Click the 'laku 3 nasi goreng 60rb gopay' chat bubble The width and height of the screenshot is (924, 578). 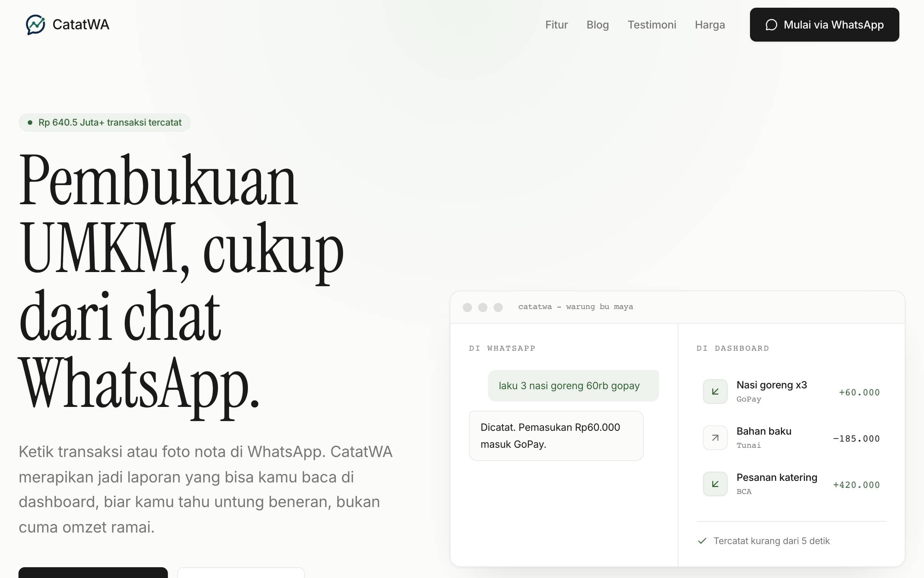coord(573,386)
